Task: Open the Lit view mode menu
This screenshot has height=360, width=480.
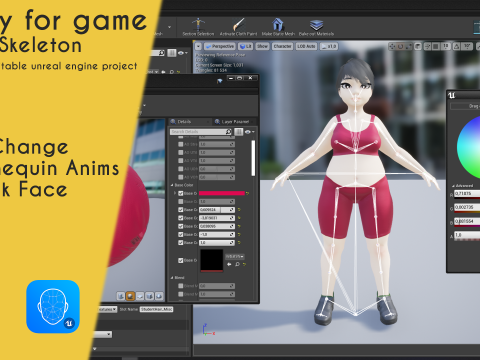Action: [x=246, y=46]
